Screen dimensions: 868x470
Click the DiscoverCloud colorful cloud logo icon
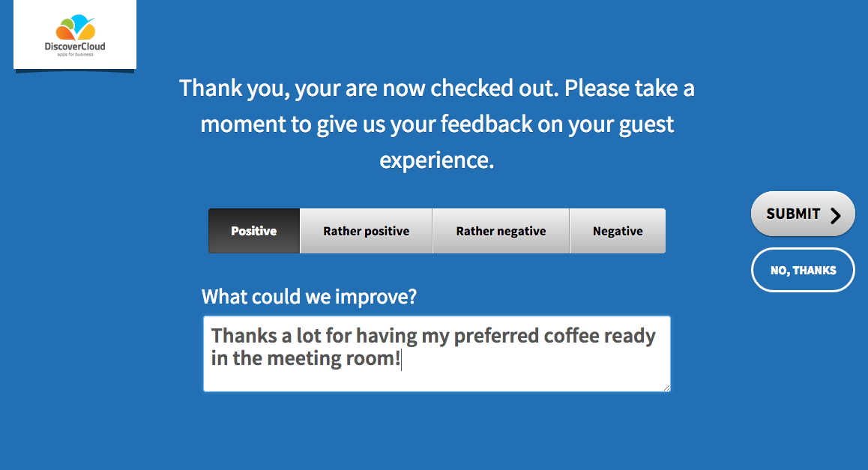click(x=75, y=27)
